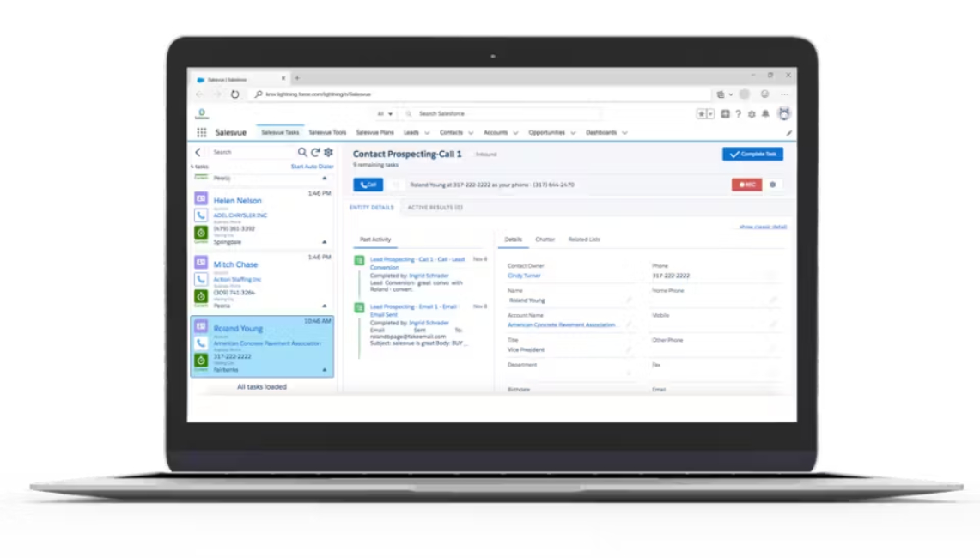Open the gear icon beside the REC button
This screenshot has height=558, width=980.
(772, 185)
